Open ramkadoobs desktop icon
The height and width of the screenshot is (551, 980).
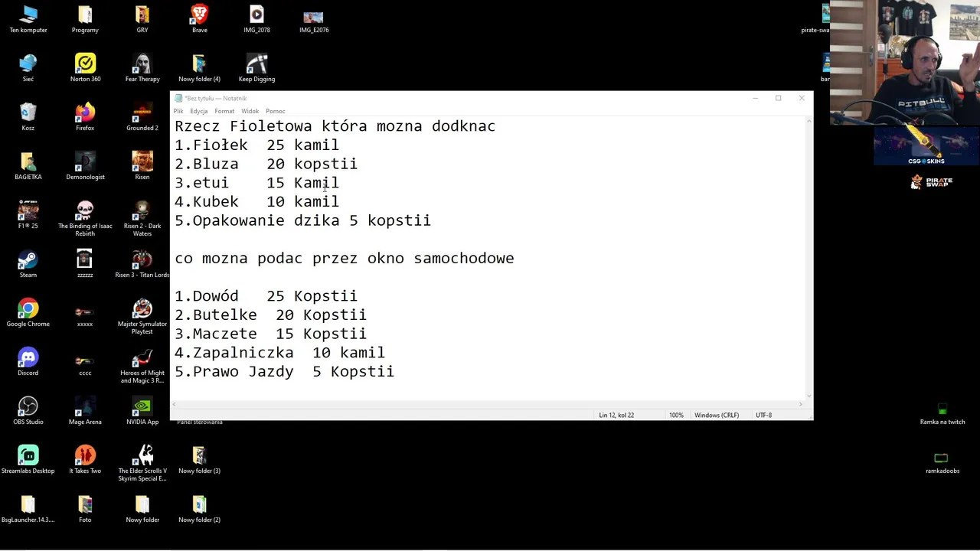tap(942, 462)
